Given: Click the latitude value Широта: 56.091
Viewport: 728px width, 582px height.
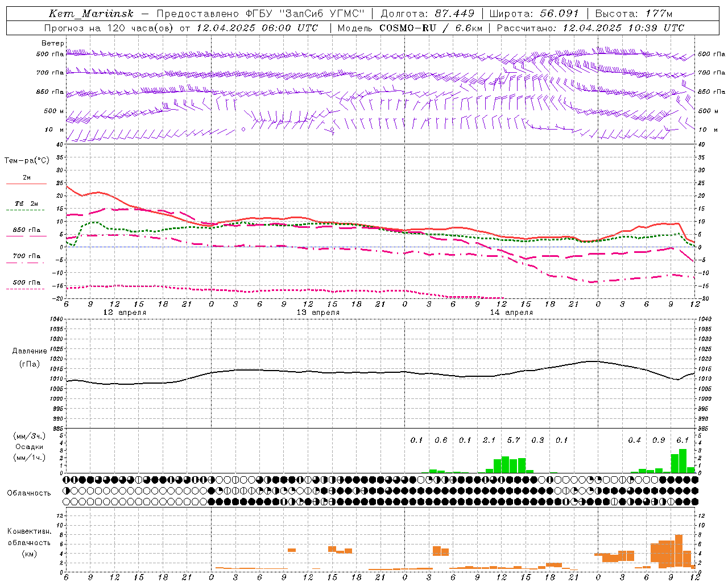Looking at the screenshot, I should point(533,14).
